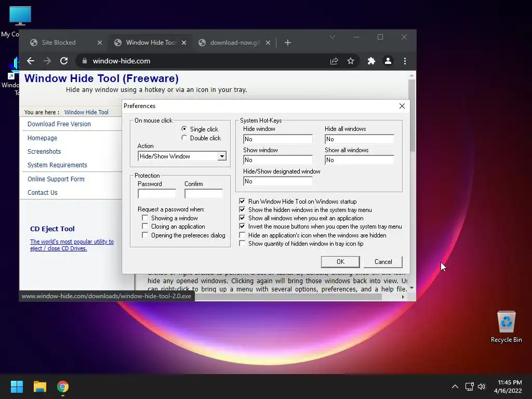This screenshot has height=399, width=532.
Task: Toggle Show the hidden windows in tray menu
Action: (x=242, y=210)
